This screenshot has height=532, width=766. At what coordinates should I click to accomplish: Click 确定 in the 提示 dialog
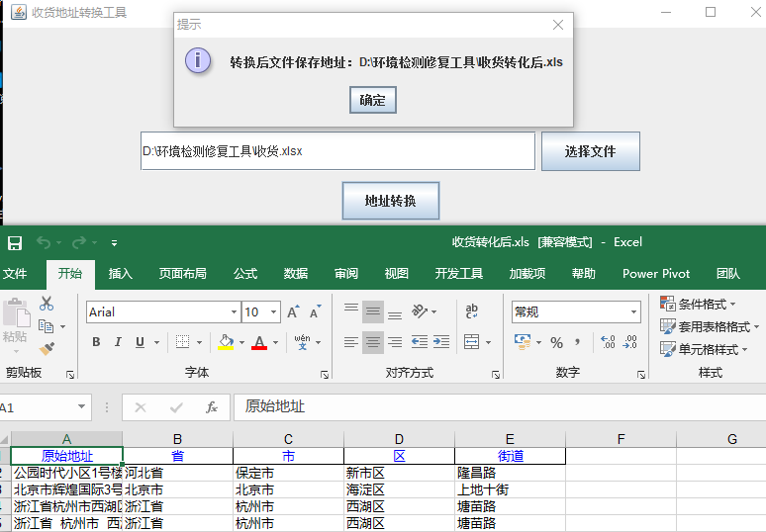(373, 100)
